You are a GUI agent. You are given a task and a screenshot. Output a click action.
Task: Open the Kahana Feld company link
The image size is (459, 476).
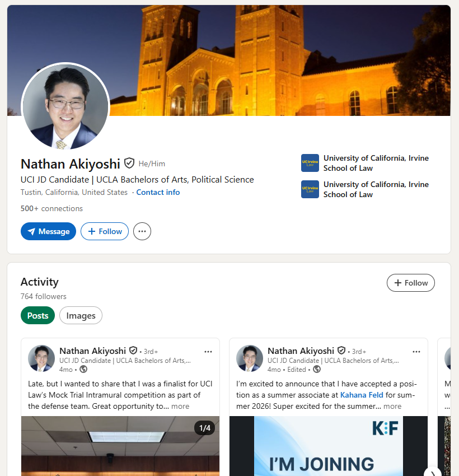point(362,395)
